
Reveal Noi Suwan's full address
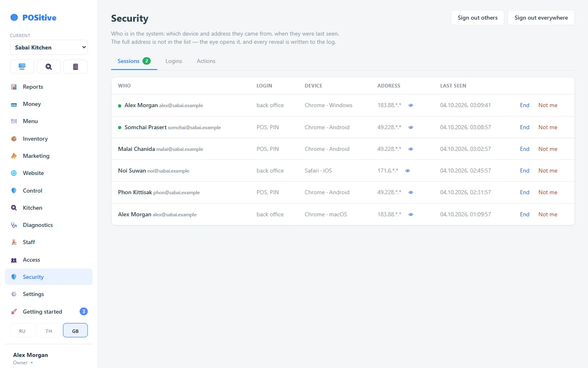pos(408,171)
